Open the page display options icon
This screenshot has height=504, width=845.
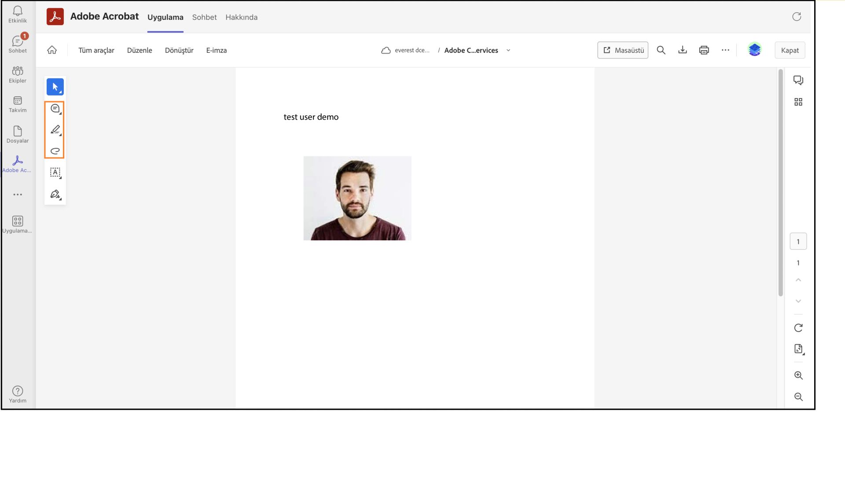[x=799, y=349]
